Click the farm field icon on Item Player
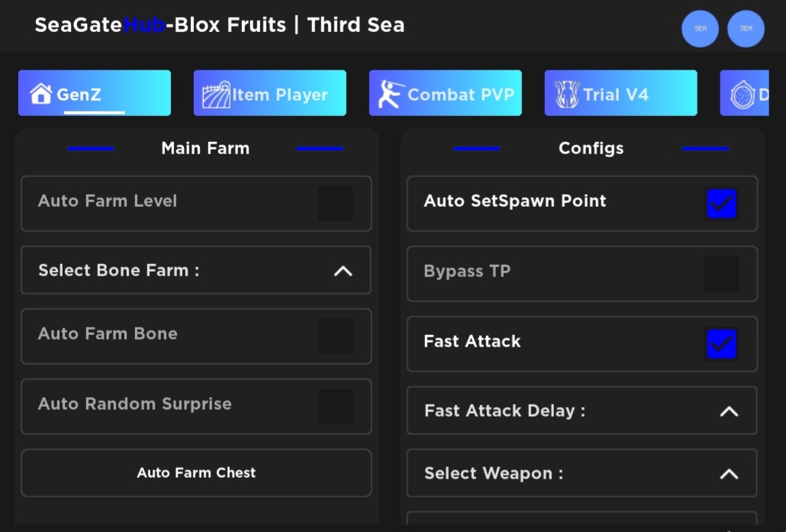The image size is (786, 532). pyautogui.click(x=216, y=95)
